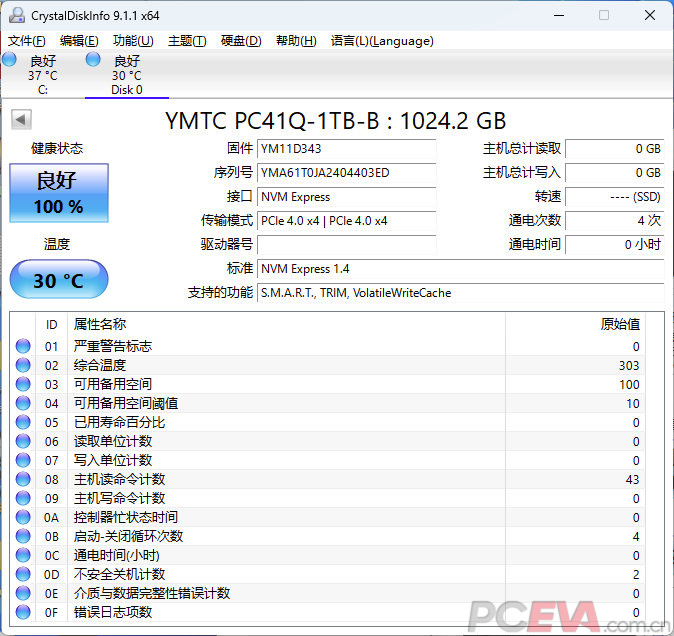Click the 原始值 column header

click(x=619, y=324)
